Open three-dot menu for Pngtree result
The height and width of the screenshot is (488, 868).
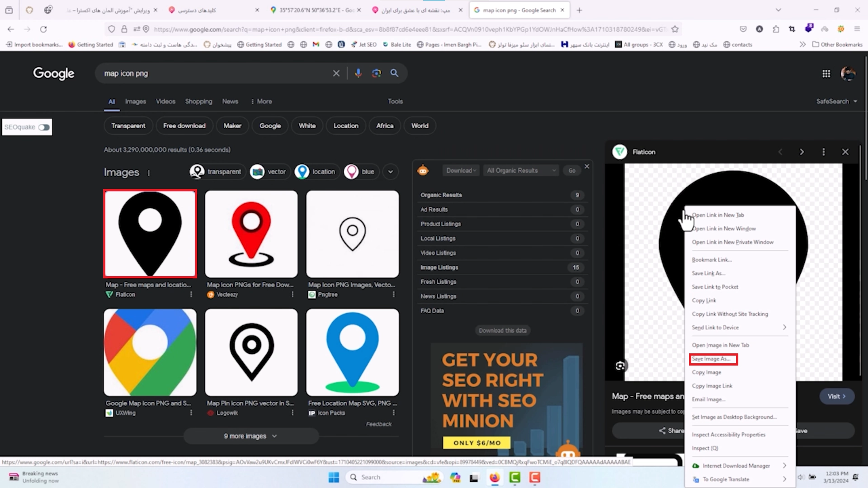point(393,294)
